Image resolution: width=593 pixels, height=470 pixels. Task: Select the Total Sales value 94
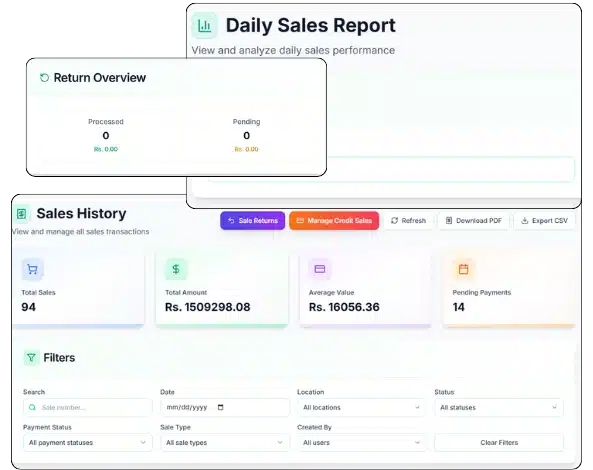coord(29,307)
